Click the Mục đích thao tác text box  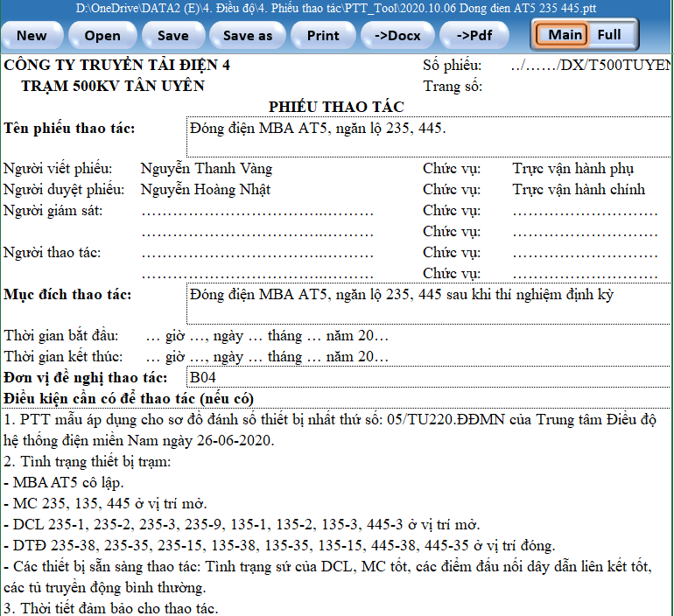coord(429,303)
